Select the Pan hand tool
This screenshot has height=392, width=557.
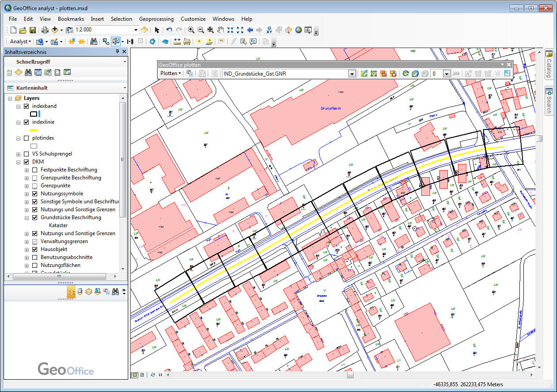point(220,30)
